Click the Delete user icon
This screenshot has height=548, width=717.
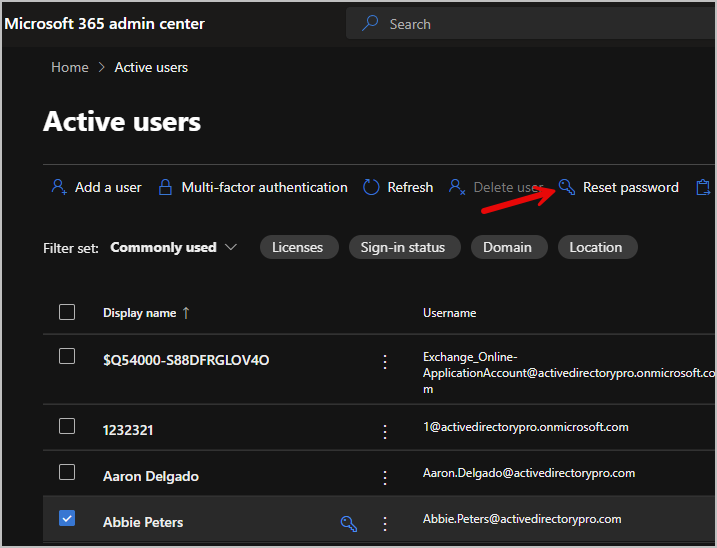[x=457, y=187]
